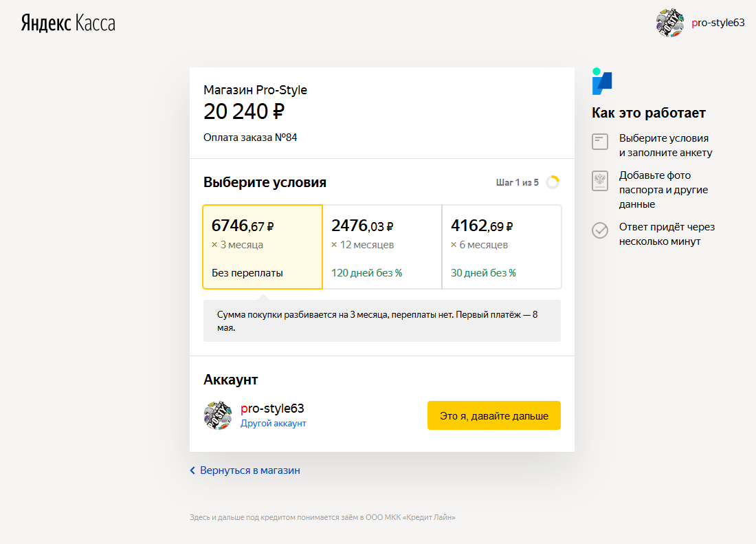756x544 pixels.
Task: Open the Яндекс Касса logo link
Action: point(68,23)
